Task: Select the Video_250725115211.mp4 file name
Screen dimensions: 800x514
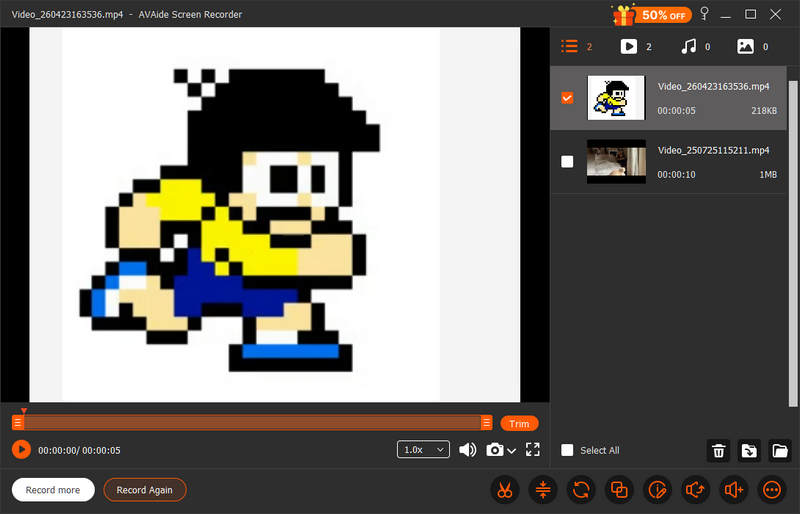Action: (713, 150)
